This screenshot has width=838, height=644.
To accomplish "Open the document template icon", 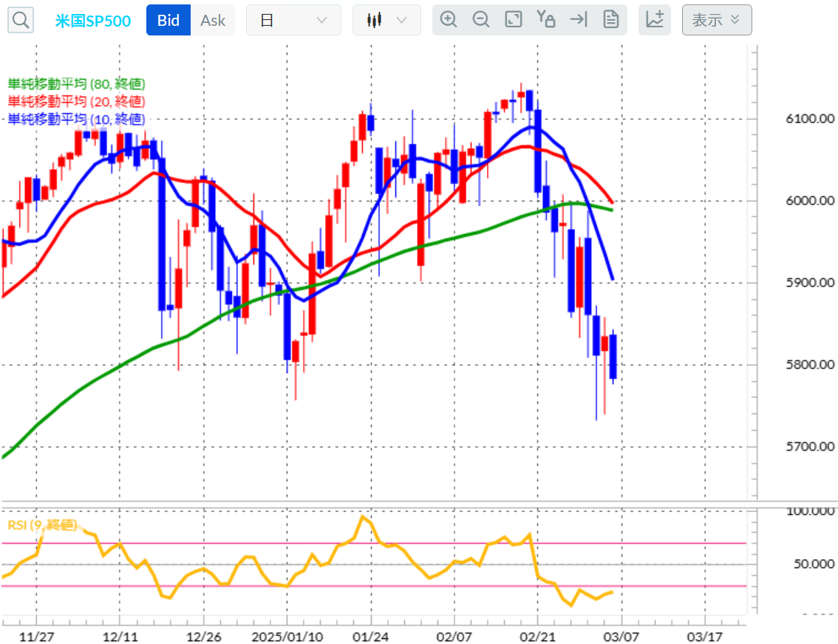I will [x=611, y=20].
